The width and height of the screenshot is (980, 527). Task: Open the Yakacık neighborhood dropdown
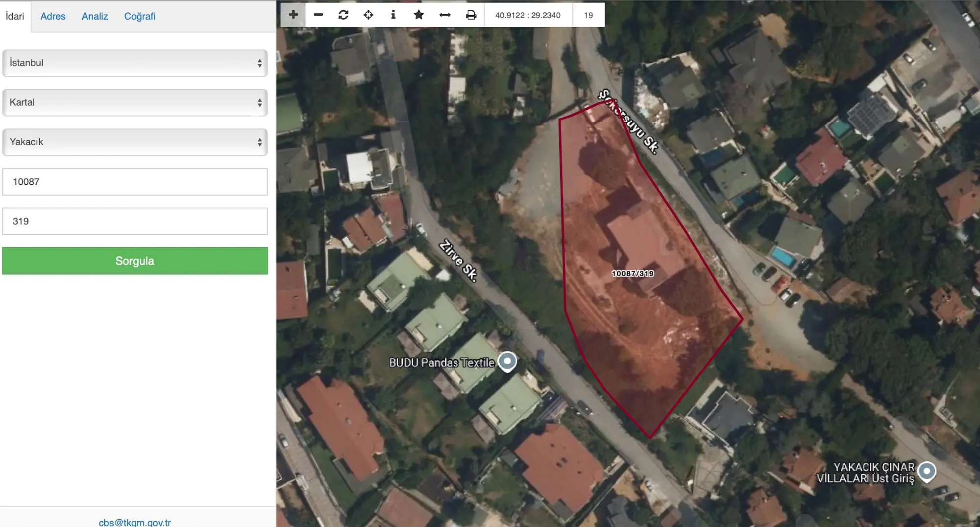point(135,142)
